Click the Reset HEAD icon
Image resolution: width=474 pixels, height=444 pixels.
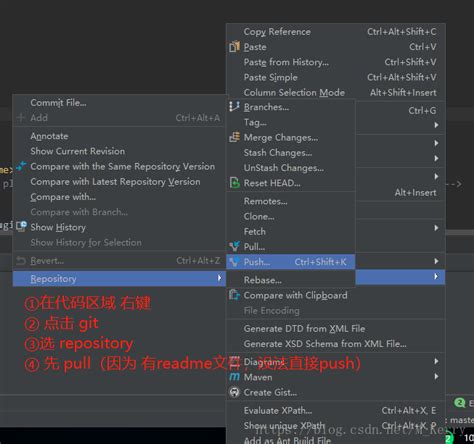[x=234, y=183]
